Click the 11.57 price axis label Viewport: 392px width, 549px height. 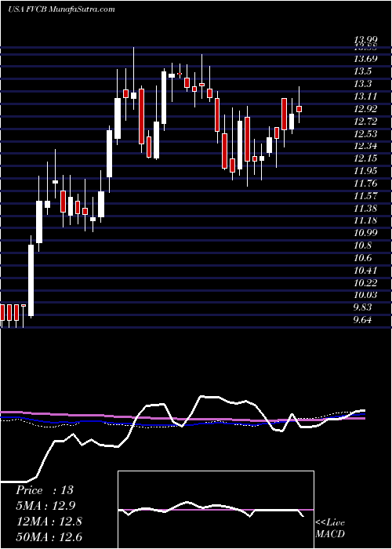[x=365, y=196]
